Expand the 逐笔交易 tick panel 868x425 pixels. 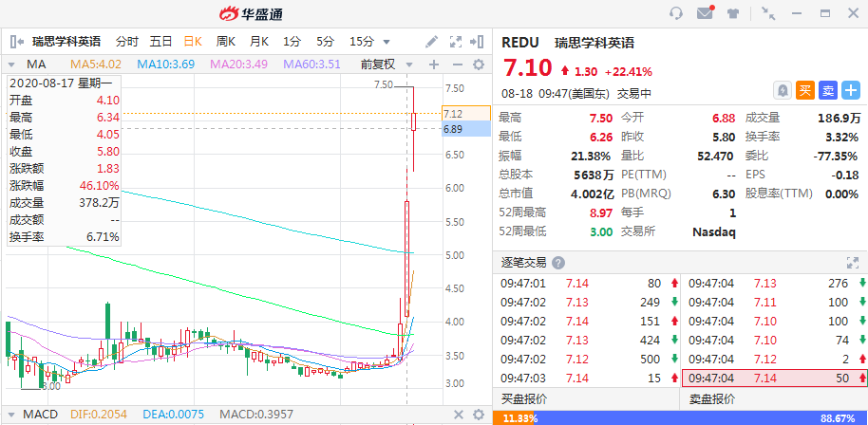tap(852, 263)
